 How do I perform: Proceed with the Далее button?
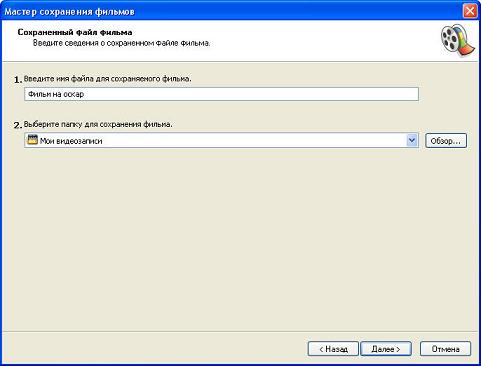pyautogui.click(x=386, y=349)
